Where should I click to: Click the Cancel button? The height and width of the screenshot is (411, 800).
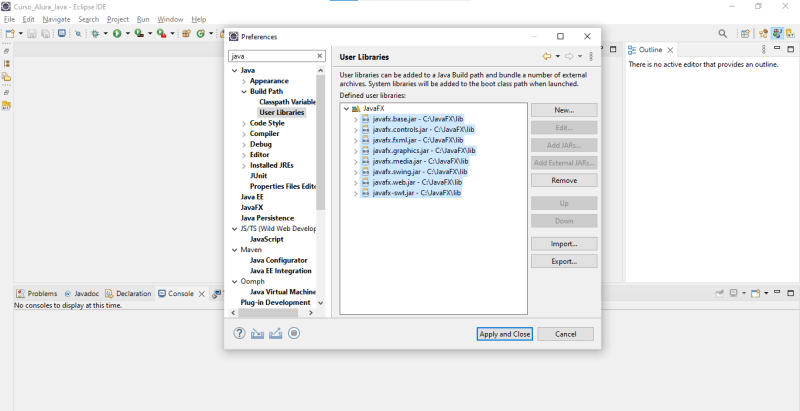click(x=565, y=334)
